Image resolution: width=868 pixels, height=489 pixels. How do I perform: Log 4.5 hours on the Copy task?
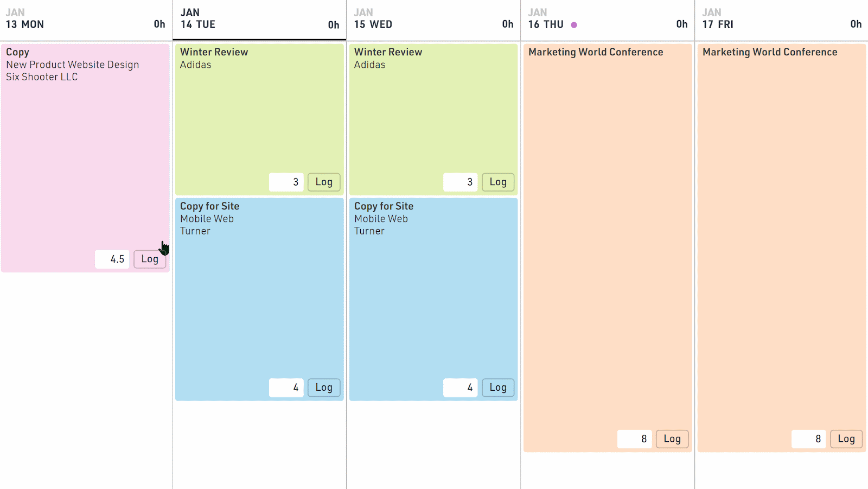coord(150,259)
